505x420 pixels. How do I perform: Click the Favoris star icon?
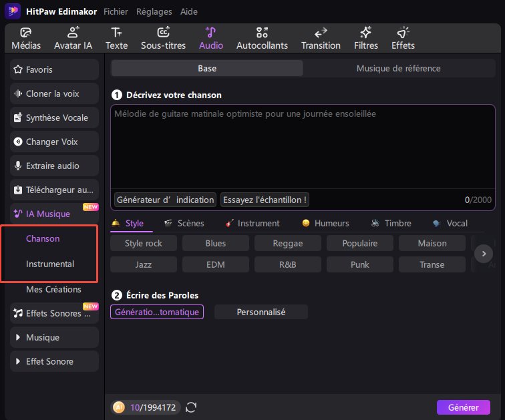(18, 69)
